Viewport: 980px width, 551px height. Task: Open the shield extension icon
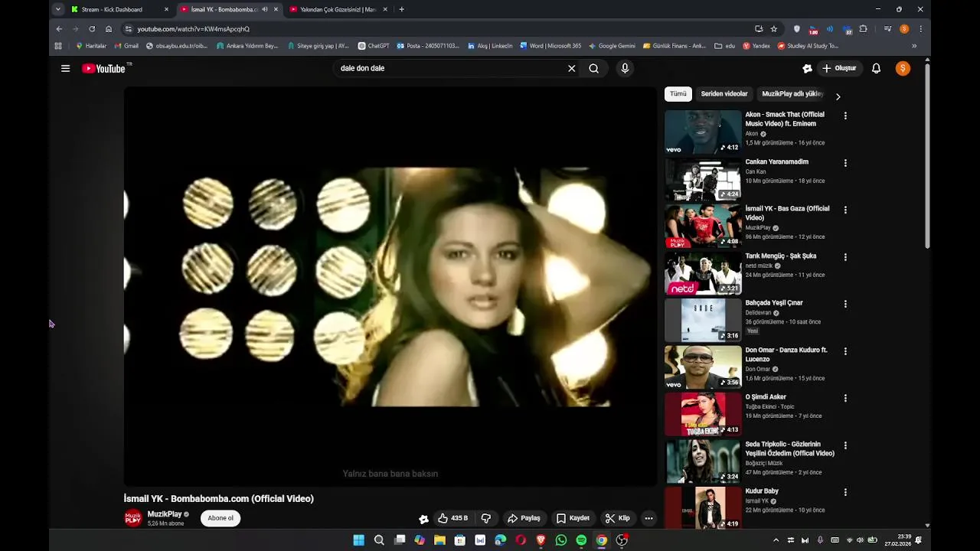point(797,29)
